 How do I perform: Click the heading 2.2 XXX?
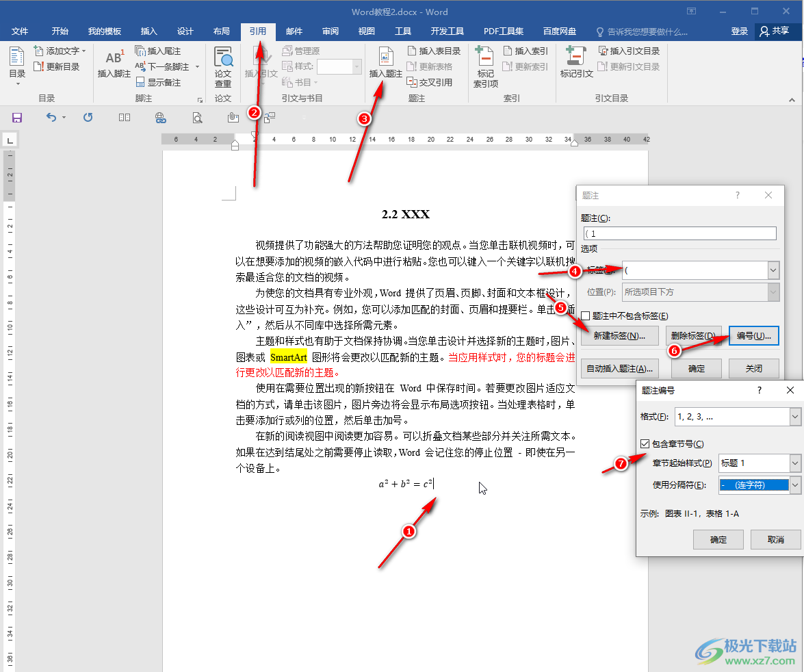[x=406, y=214]
